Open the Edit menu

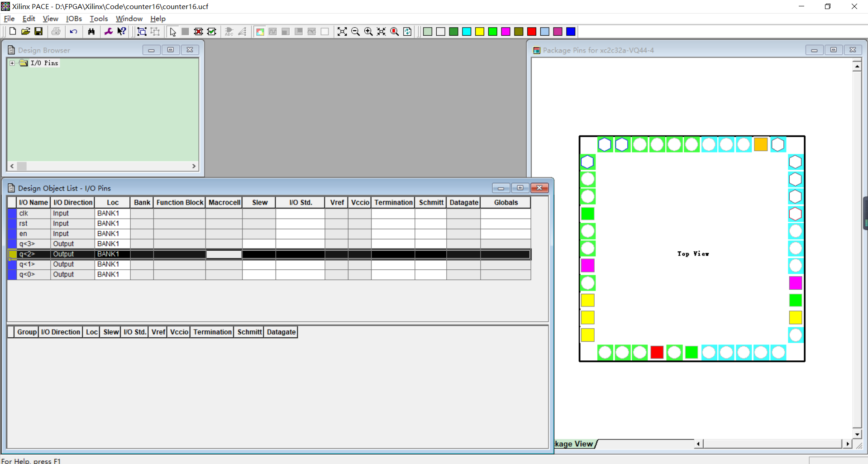coord(29,19)
